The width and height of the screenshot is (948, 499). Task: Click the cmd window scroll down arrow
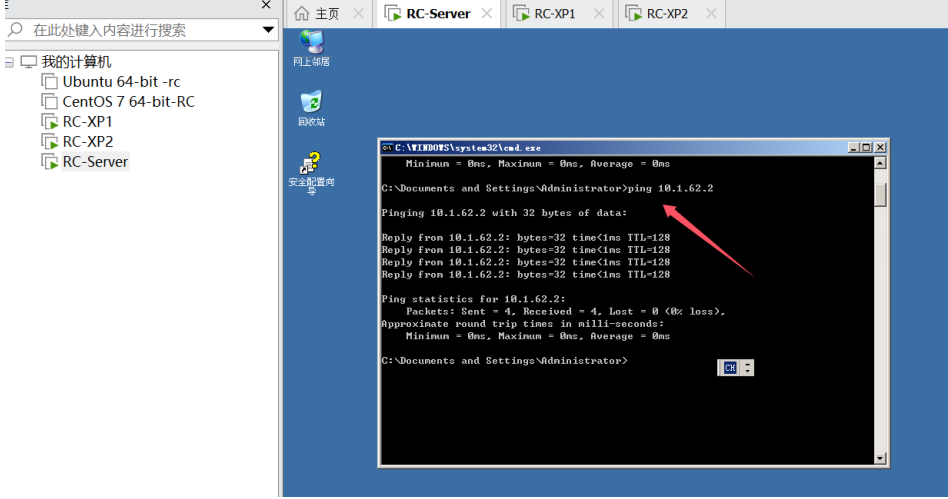(880, 458)
